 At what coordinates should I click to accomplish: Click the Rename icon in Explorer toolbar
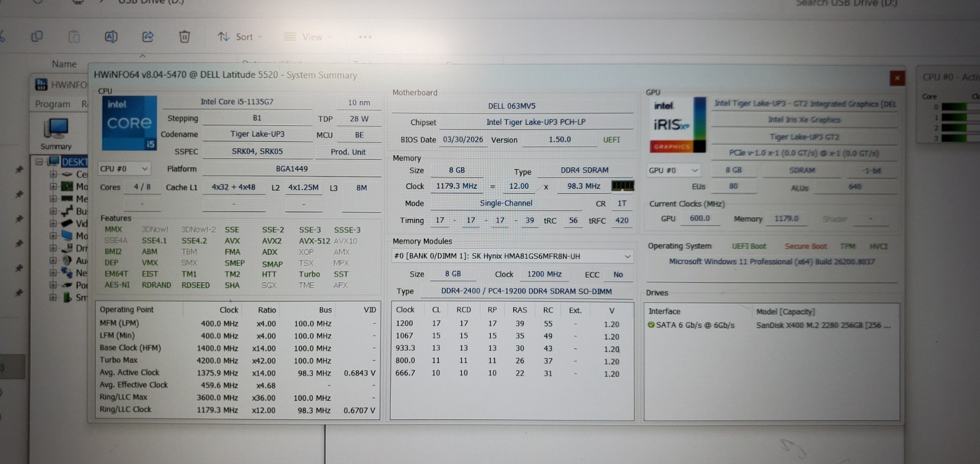point(111,37)
